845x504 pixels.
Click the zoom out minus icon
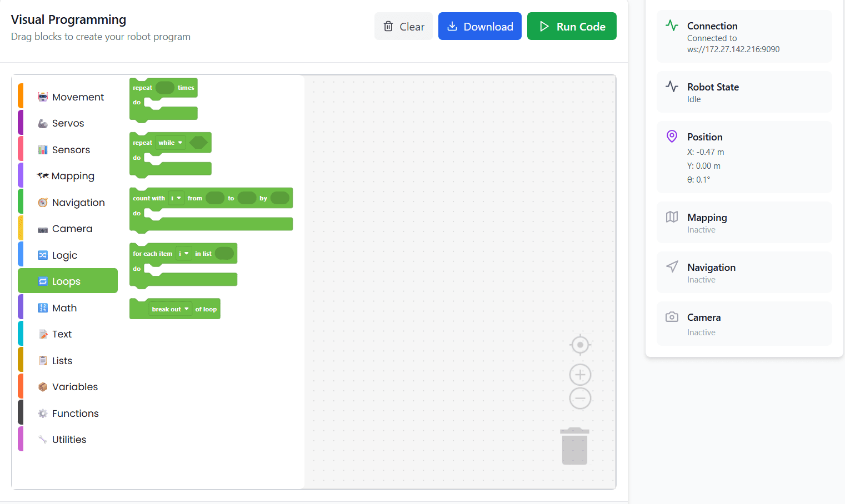580,398
